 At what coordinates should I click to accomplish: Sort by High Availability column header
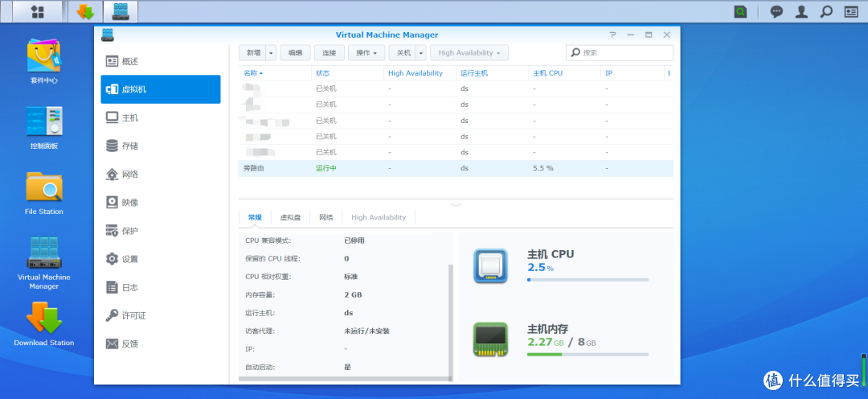pos(420,73)
